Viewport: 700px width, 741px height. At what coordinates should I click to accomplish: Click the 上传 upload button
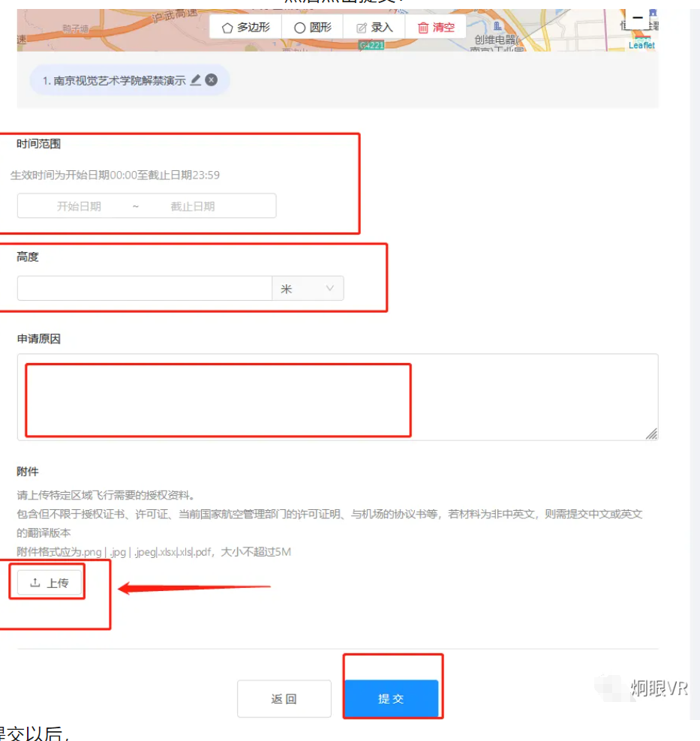point(50,583)
